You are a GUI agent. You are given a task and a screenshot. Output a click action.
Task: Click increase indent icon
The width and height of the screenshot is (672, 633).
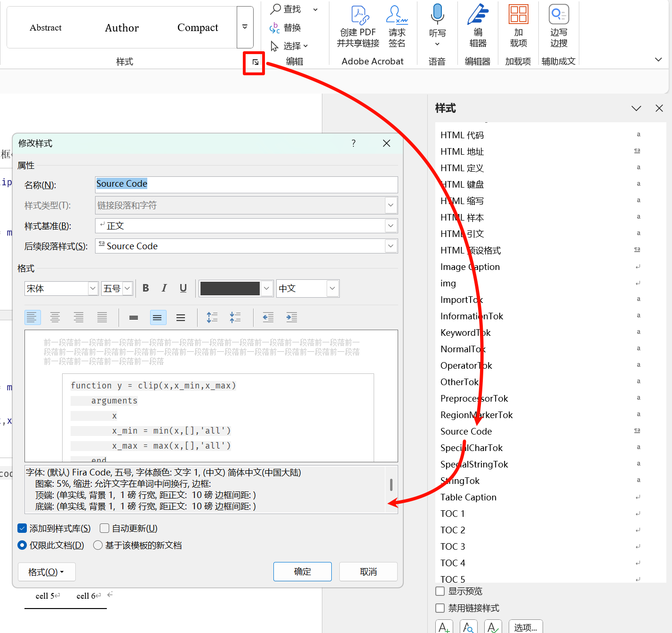click(291, 317)
